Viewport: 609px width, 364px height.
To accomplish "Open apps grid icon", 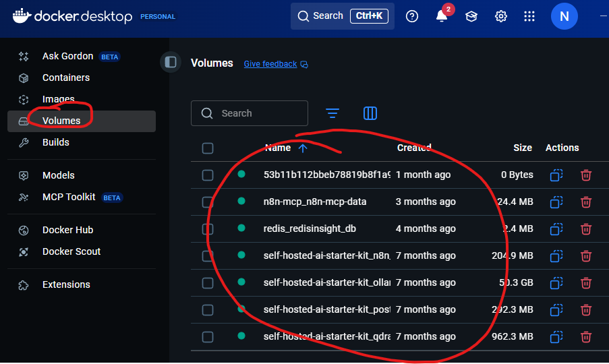I will point(529,16).
